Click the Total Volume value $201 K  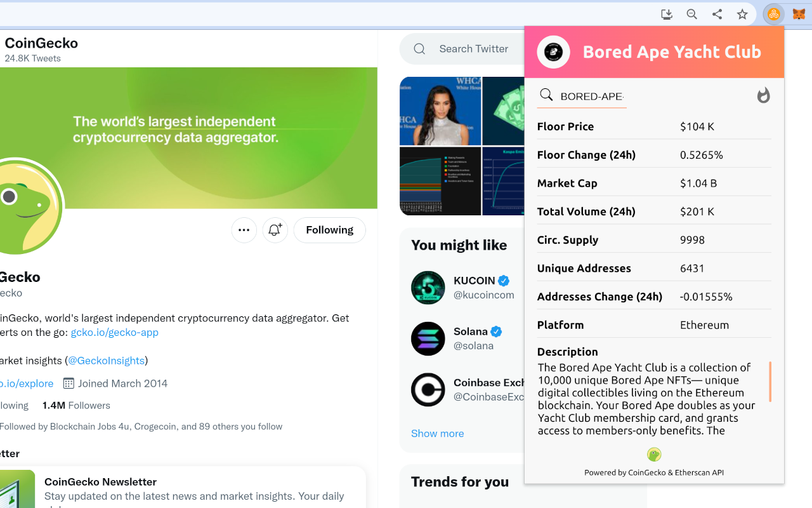pyautogui.click(x=697, y=211)
